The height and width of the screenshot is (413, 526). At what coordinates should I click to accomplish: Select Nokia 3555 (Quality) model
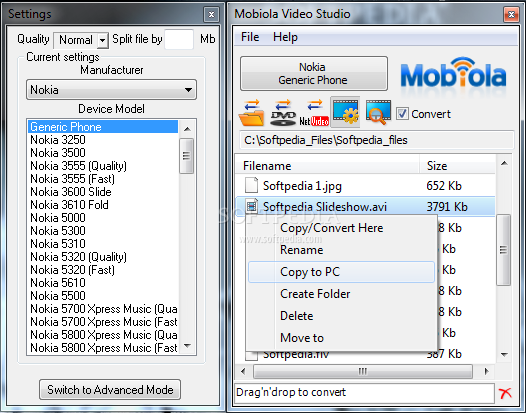pos(103,166)
